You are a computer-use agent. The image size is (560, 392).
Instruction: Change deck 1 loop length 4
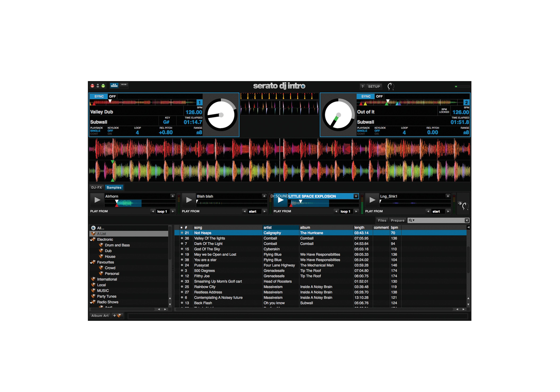pyautogui.click(x=137, y=132)
